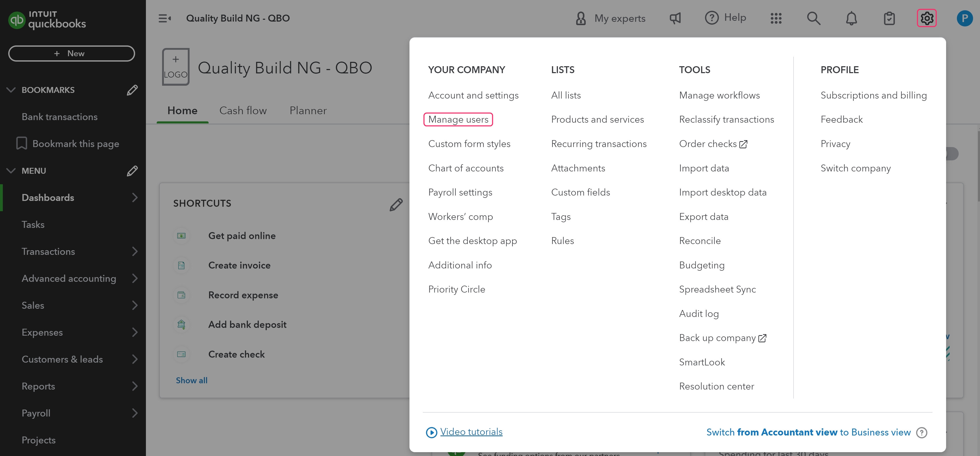Open the Help question mark icon

point(711,18)
